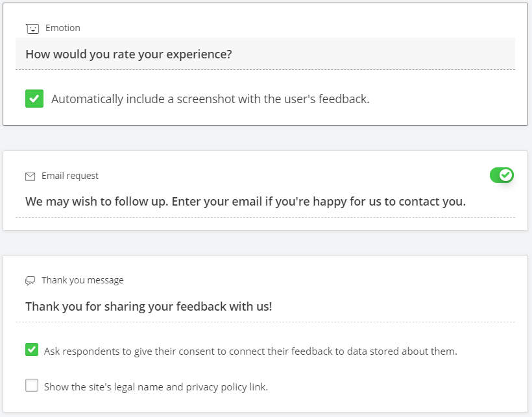Click 'Show the site's legal name' label text

coord(156,387)
